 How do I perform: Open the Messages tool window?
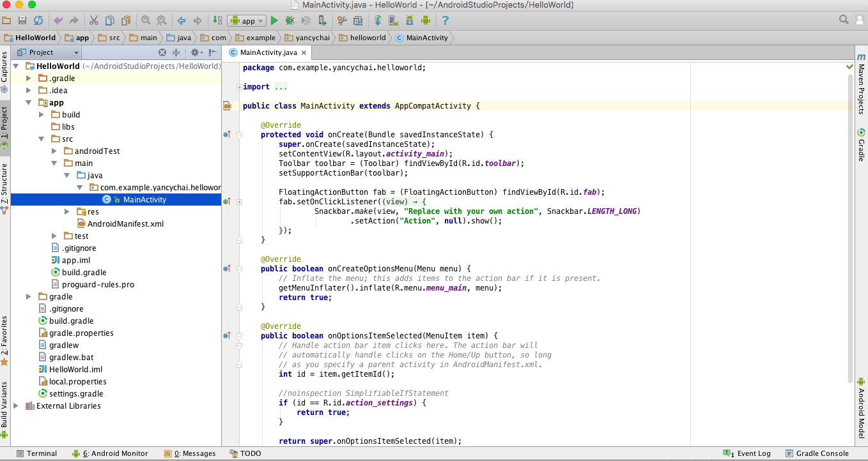click(190, 453)
